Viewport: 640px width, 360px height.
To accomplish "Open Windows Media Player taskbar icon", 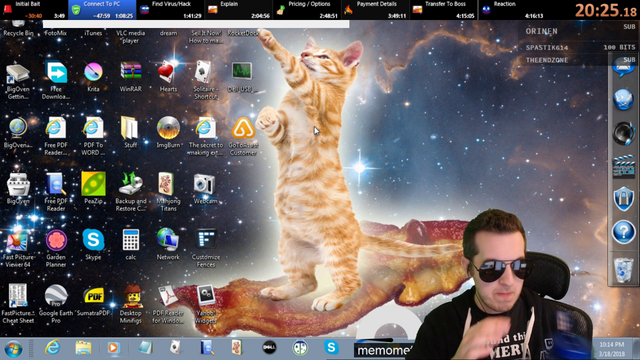I will click(x=113, y=348).
